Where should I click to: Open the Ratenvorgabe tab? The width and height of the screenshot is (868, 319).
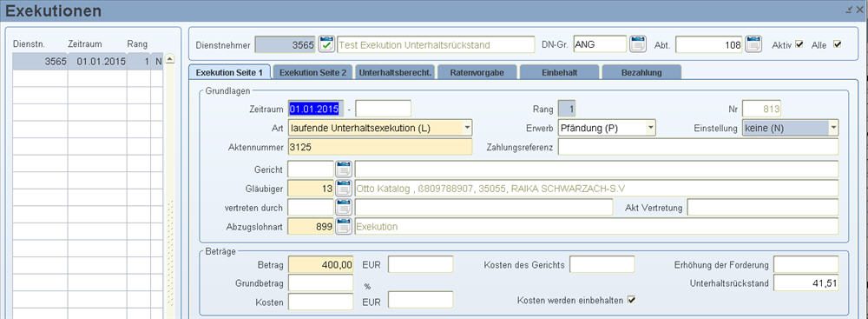click(x=477, y=73)
